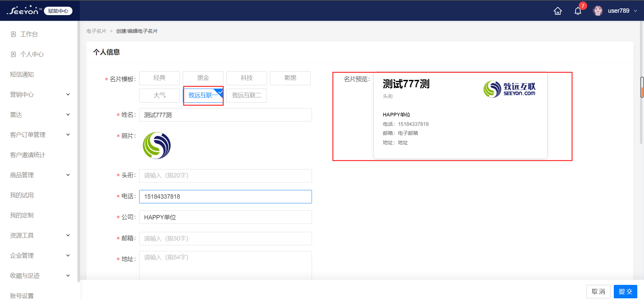Select the 黑金 card template
644x300 pixels.
pyautogui.click(x=203, y=78)
